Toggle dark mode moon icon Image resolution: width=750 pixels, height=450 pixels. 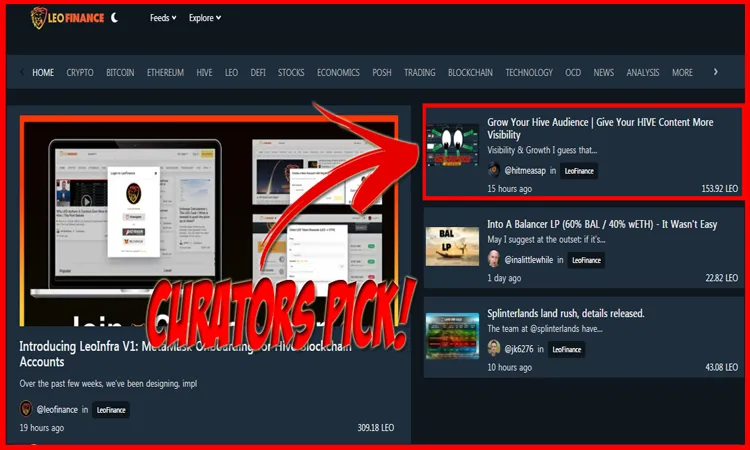pyautogui.click(x=114, y=18)
